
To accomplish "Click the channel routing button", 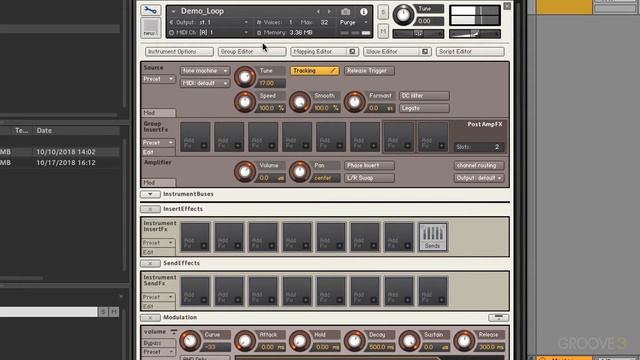I will click(x=479, y=165).
